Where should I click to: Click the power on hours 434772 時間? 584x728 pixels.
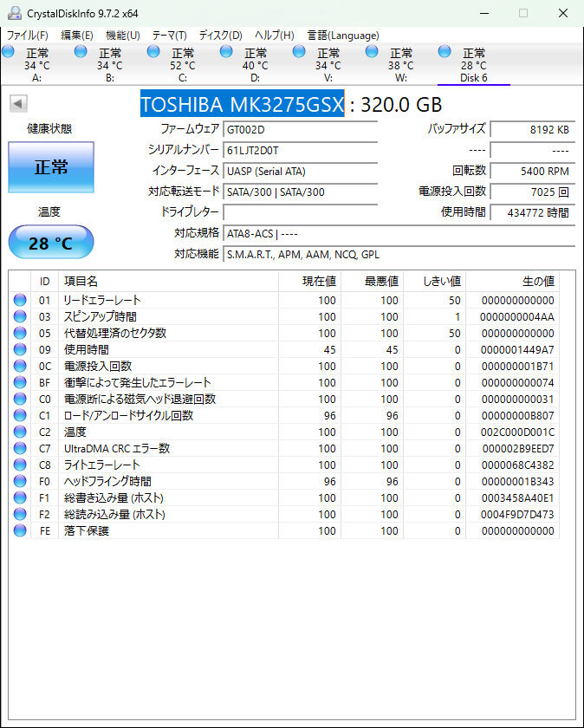tap(533, 212)
